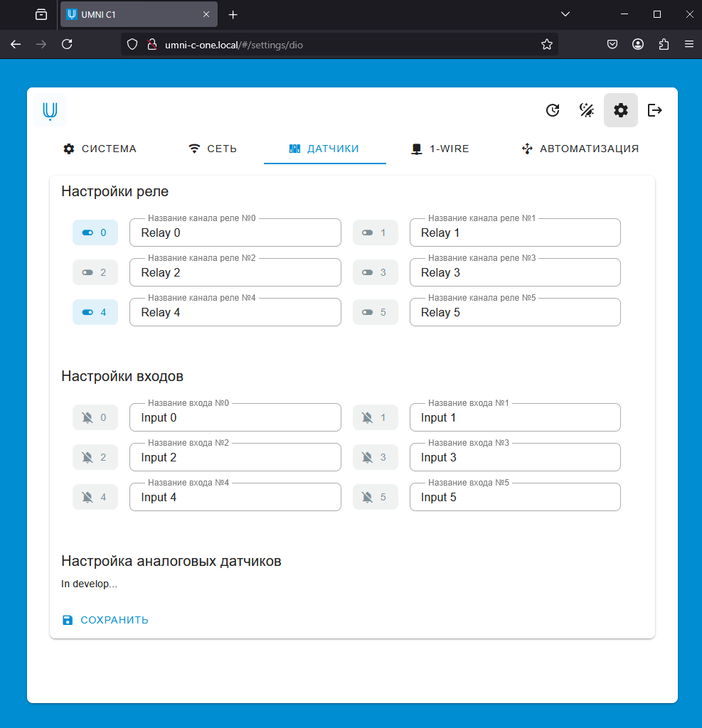Go to the Автоматизация tab
This screenshot has height=728, width=702.
pyautogui.click(x=580, y=149)
